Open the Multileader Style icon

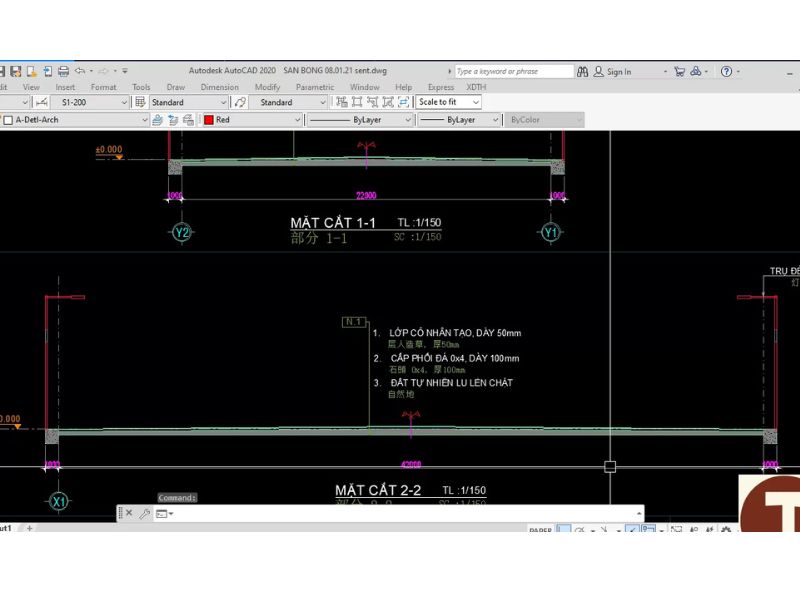coord(240,102)
